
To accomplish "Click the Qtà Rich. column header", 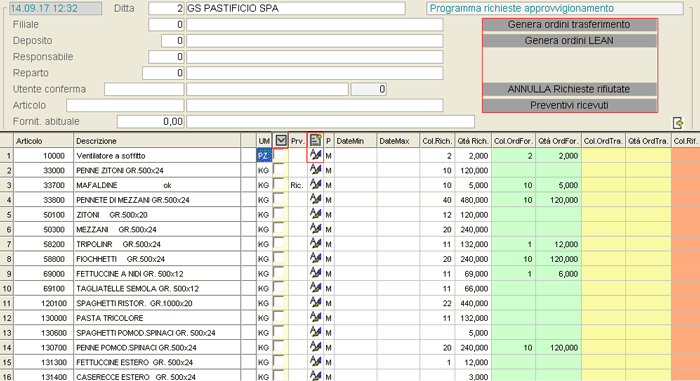I will pyautogui.click(x=473, y=141).
